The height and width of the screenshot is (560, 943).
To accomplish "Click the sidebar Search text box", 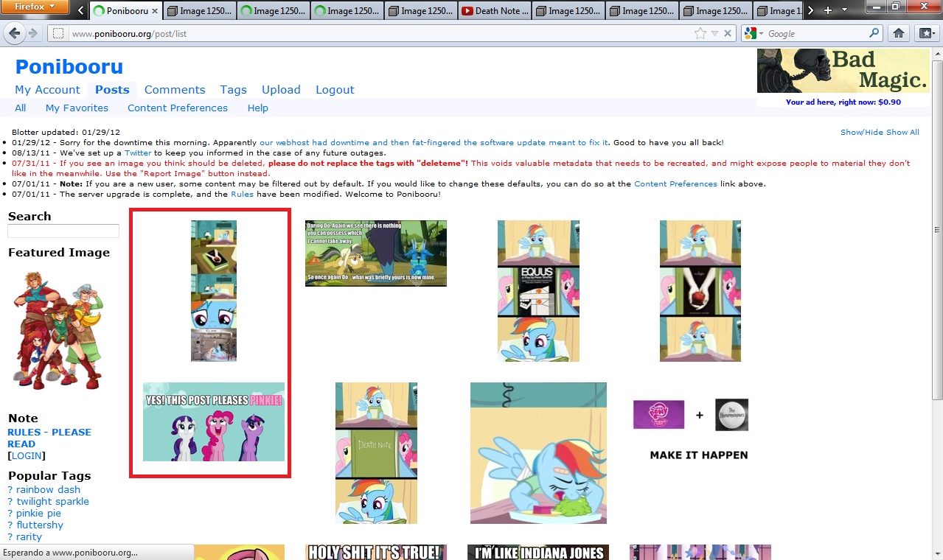I will click(63, 231).
